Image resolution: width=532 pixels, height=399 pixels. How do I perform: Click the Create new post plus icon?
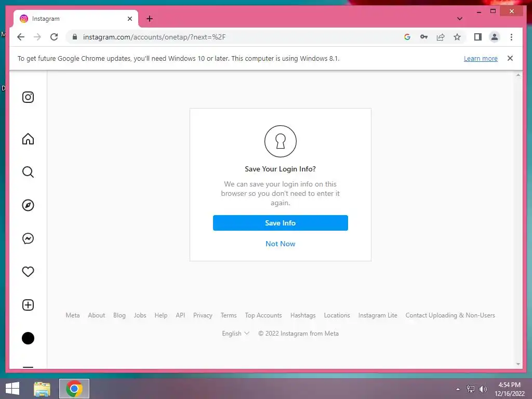coord(28,305)
